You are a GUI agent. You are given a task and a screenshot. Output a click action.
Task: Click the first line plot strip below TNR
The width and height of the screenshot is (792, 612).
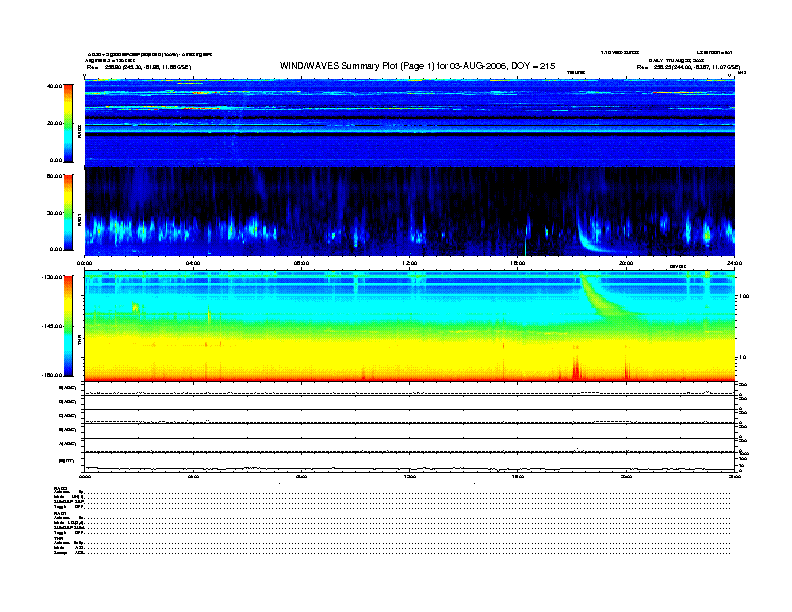pyautogui.click(x=410, y=389)
